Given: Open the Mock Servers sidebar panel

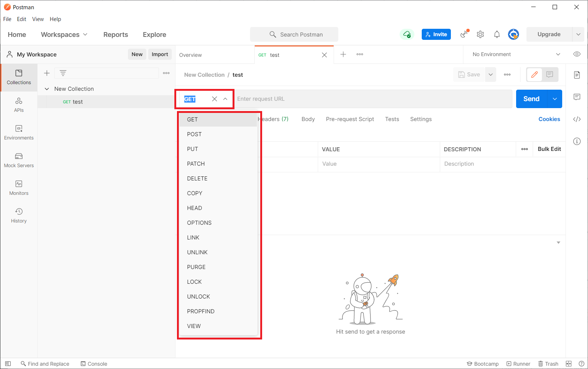Looking at the screenshot, I should (19, 161).
